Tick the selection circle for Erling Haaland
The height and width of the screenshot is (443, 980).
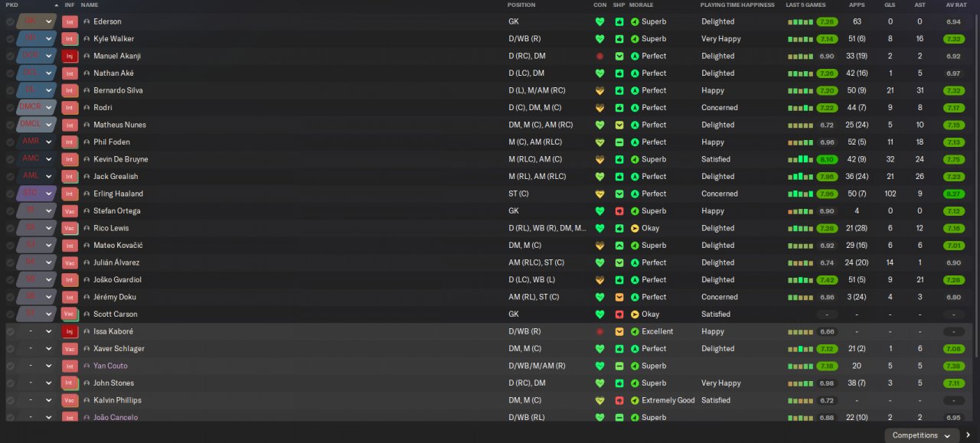pyautogui.click(x=10, y=194)
